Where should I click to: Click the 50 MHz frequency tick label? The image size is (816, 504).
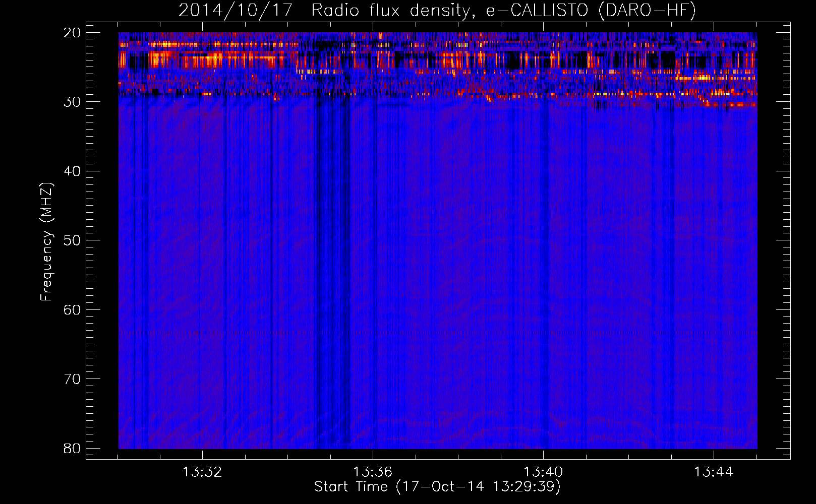(x=72, y=240)
